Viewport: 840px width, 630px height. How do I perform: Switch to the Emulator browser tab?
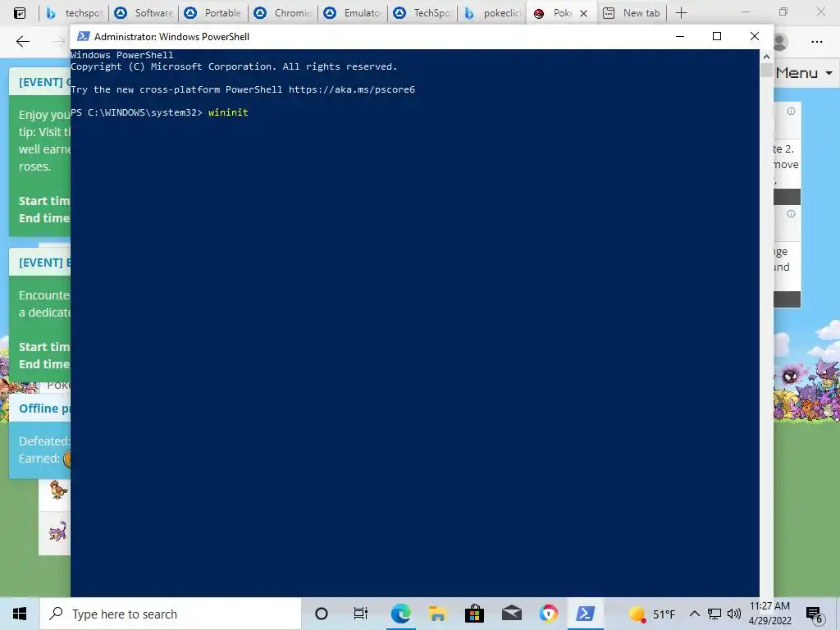pos(353,13)
